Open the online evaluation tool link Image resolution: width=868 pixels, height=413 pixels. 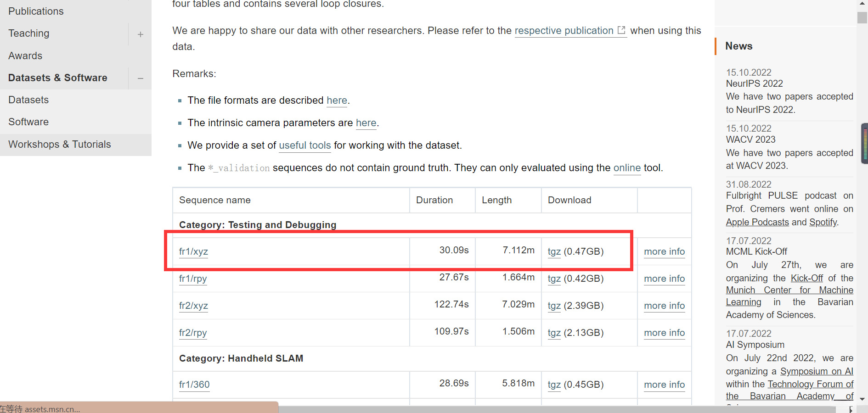pos(627,168)
